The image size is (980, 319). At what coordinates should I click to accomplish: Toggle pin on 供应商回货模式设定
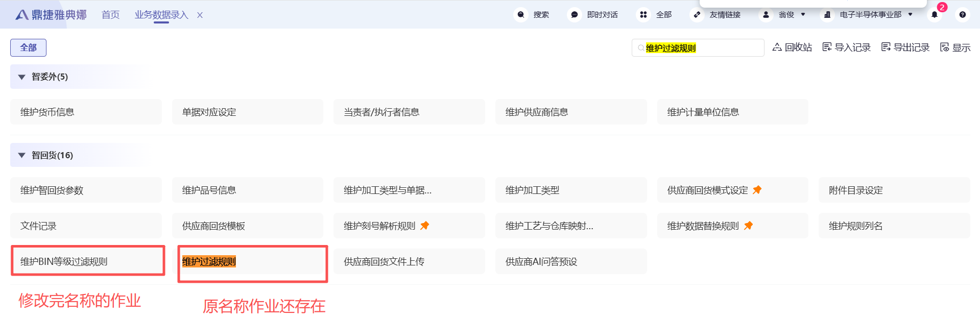757,190
